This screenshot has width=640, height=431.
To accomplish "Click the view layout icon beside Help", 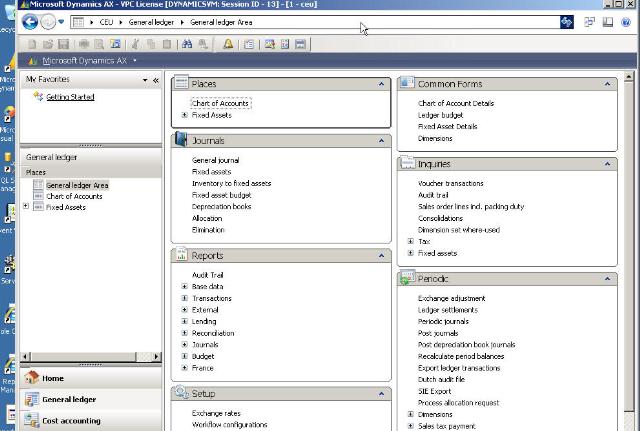I will tap(608, 22).
